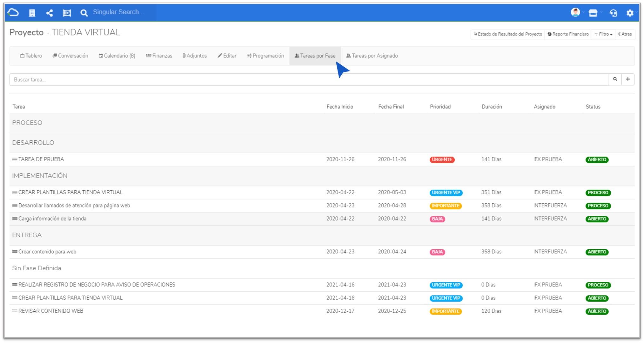Click the Fecha Inicio column header

click(x=340, y=107)
